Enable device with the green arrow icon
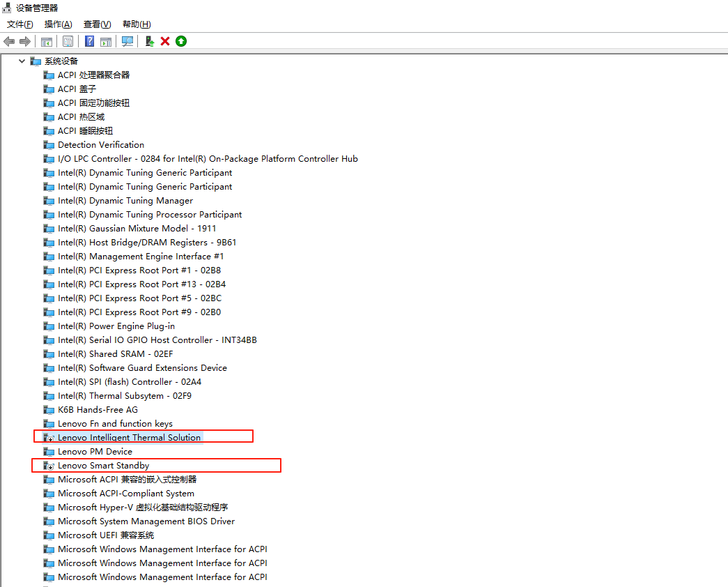Image resolution: width=728 pixels, height=587 pixels. pos(181,41)
